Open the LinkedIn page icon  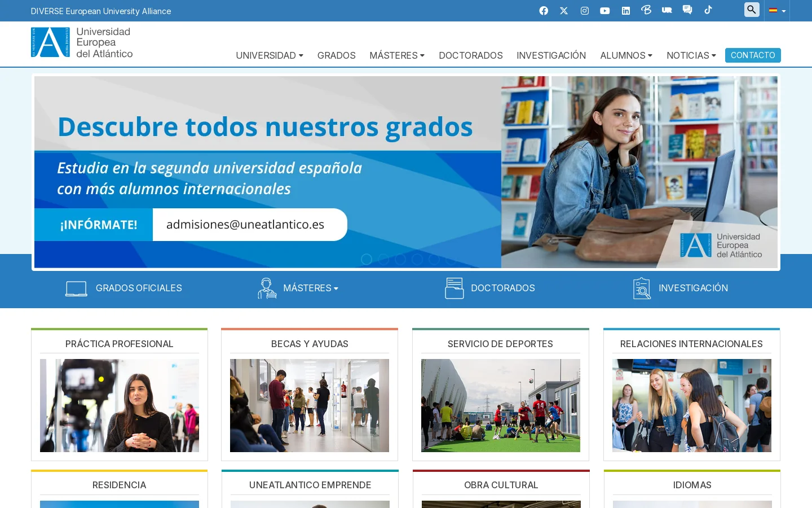626,11
